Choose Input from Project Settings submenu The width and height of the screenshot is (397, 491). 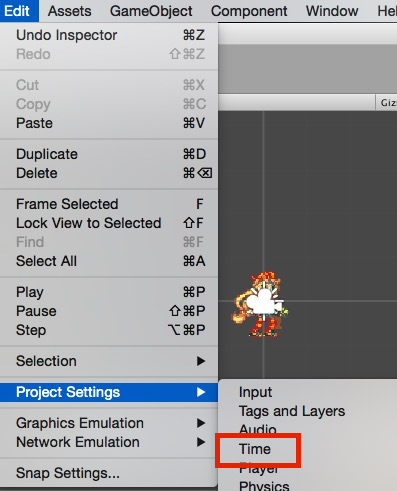(255, 392)
